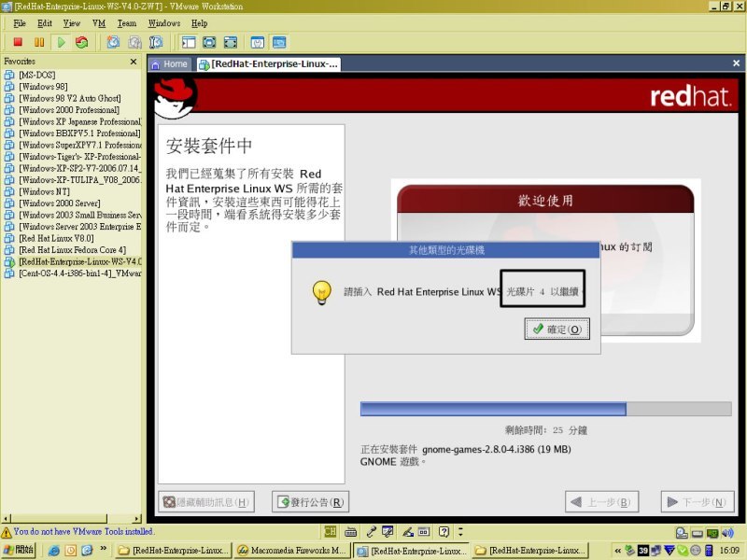Take a snapshot using the toolbar icon

click(113, 42)
